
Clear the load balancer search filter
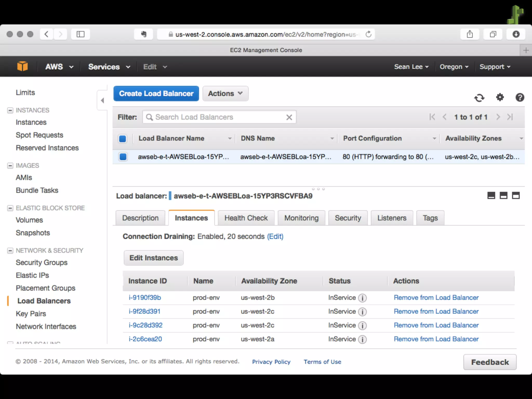coord(289,117)
